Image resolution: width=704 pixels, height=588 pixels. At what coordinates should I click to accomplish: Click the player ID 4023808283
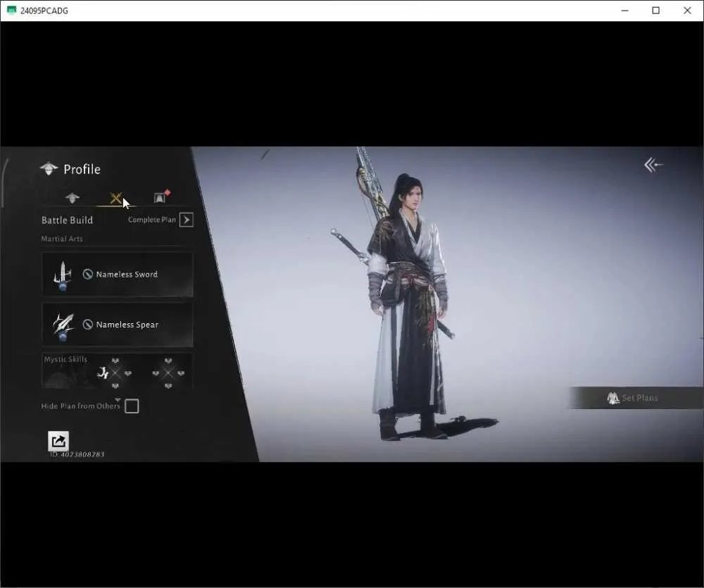coord(77,455)
